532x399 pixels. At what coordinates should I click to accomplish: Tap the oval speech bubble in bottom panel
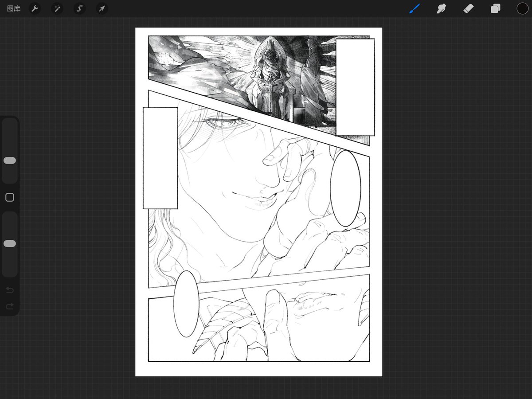point(186,304)
